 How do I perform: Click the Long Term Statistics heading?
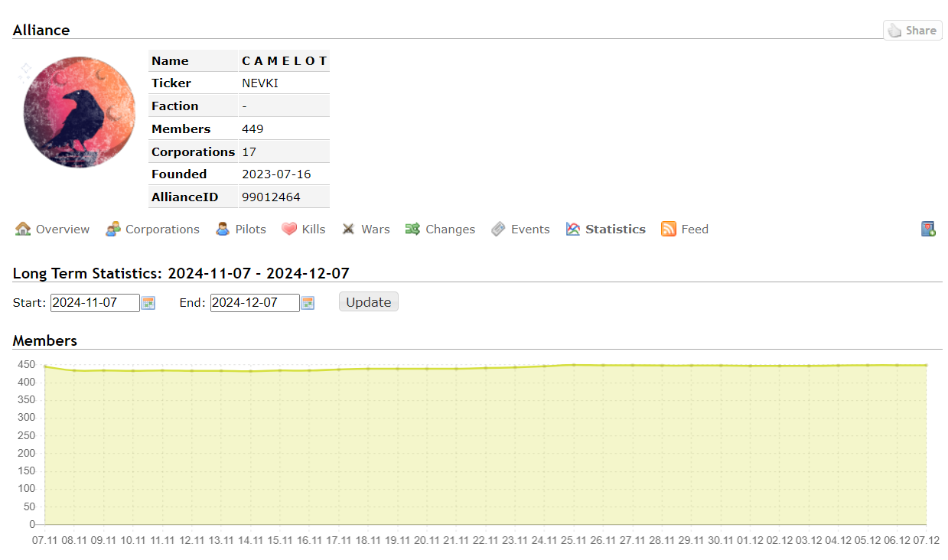point(181,273)
